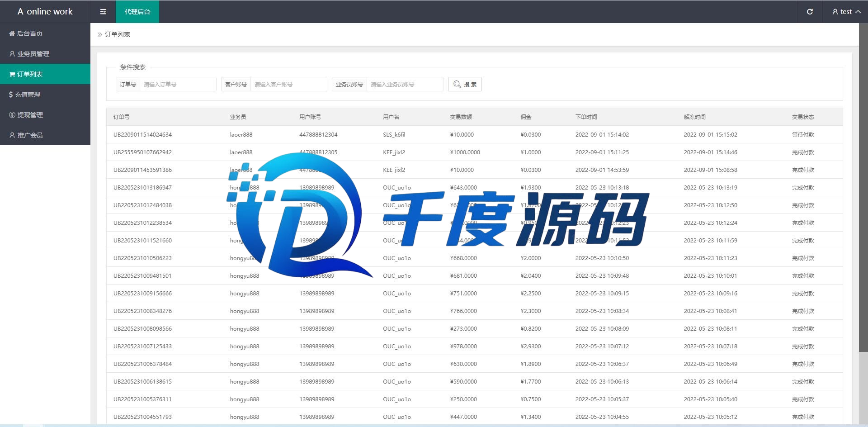Select the 代理后台 top tab

tap(137, 12)
